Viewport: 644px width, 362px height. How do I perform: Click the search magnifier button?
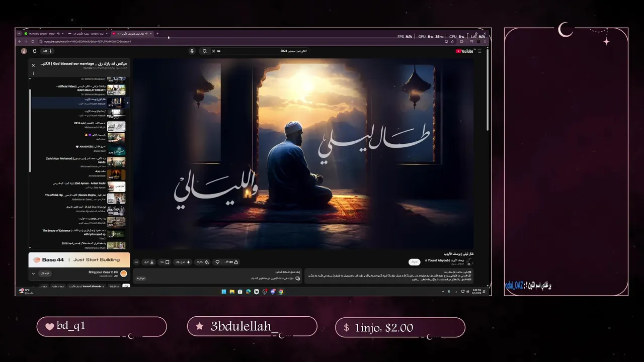click(204, 51)
